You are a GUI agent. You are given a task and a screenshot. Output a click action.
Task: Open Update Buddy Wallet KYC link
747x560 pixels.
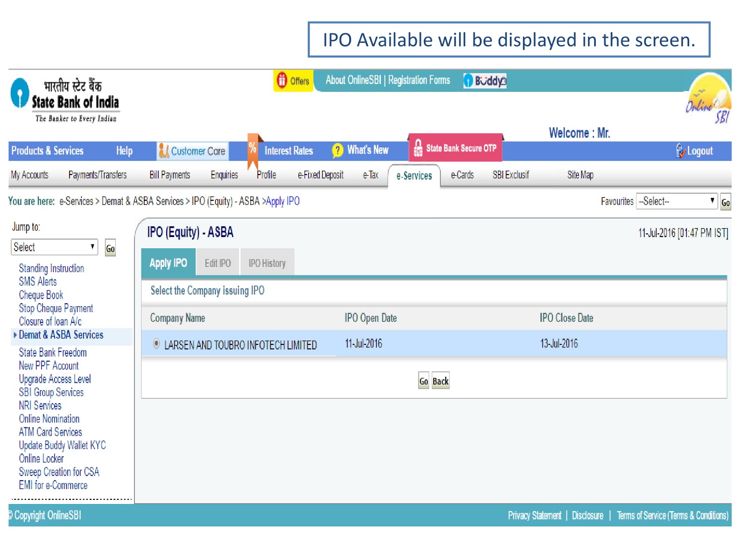tap(63, 445)
